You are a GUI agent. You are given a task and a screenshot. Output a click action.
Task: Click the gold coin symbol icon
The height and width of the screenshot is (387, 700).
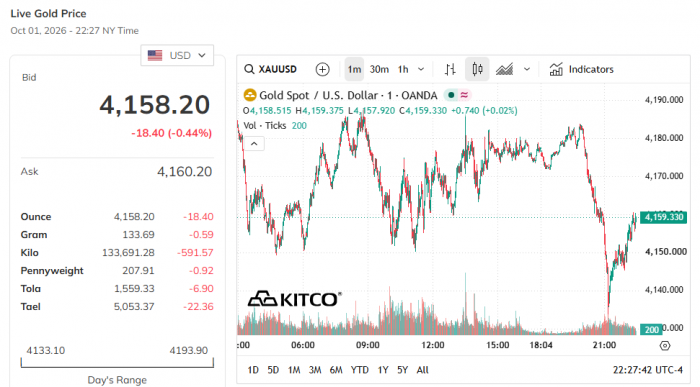coord(250,95)
